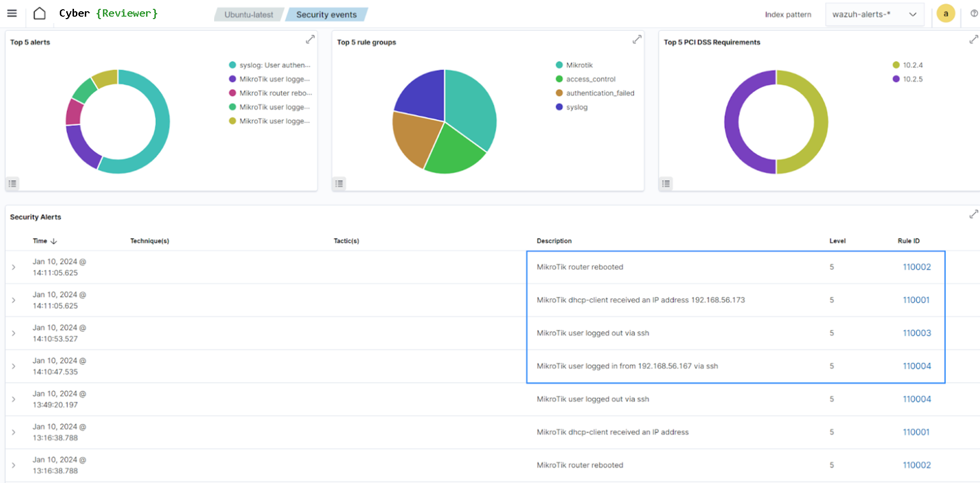Viewport: 980px width, 483px height.
Task: Expand the Top 5 alerts panel
Action: point(310,40)
